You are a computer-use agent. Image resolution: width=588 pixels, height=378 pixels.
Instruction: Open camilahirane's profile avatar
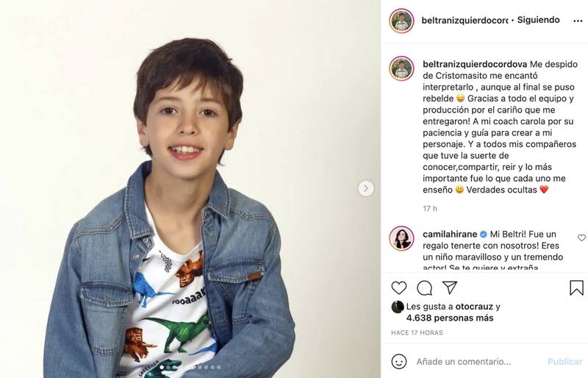(401, 238)
